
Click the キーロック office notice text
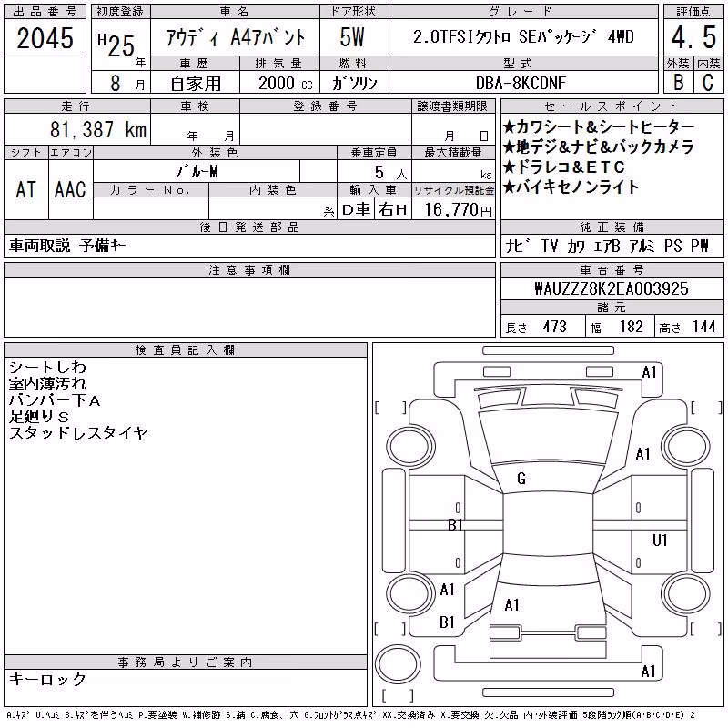click(48, 679)
